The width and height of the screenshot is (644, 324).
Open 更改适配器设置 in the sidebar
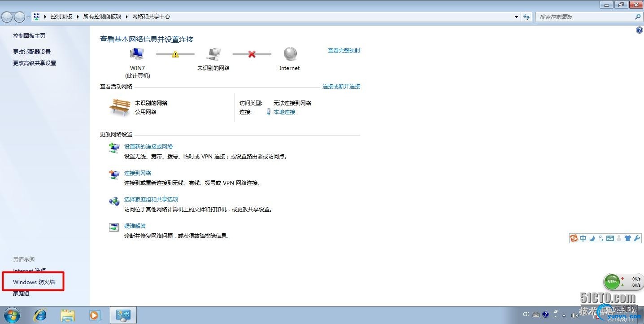point(32,52)
